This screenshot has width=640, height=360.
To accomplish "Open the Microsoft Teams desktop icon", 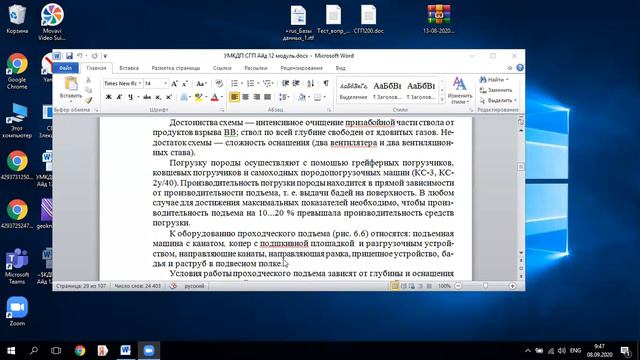I will [x=17, y=266].
